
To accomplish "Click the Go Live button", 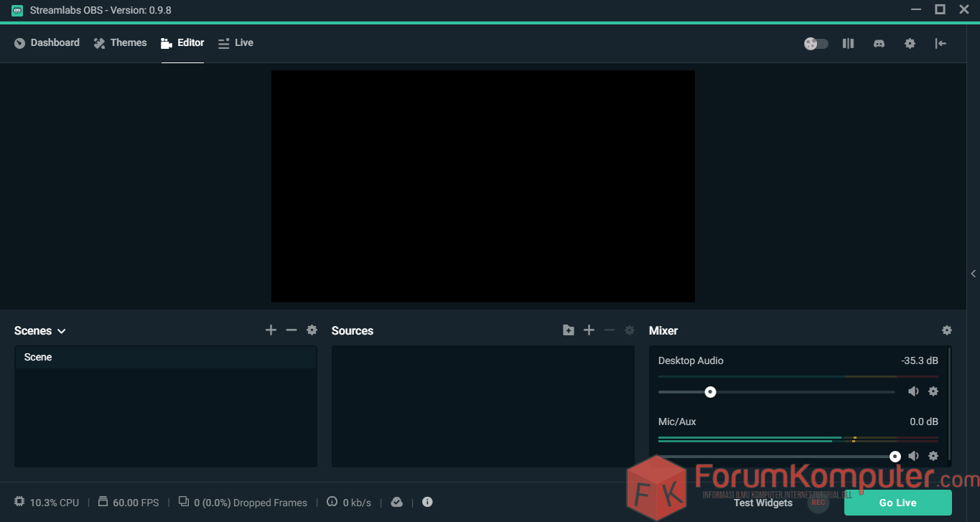I will pyautogui.click(x=898, y=503).
